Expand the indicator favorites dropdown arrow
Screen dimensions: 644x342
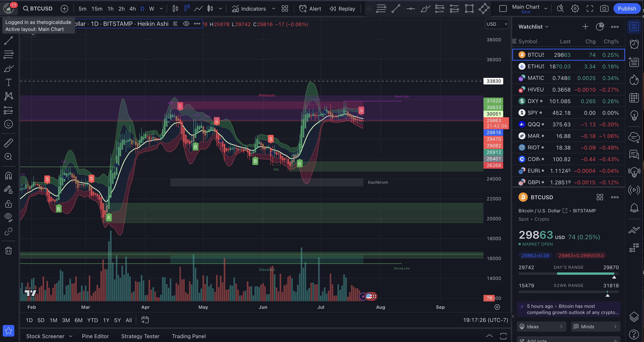(273, 9)
